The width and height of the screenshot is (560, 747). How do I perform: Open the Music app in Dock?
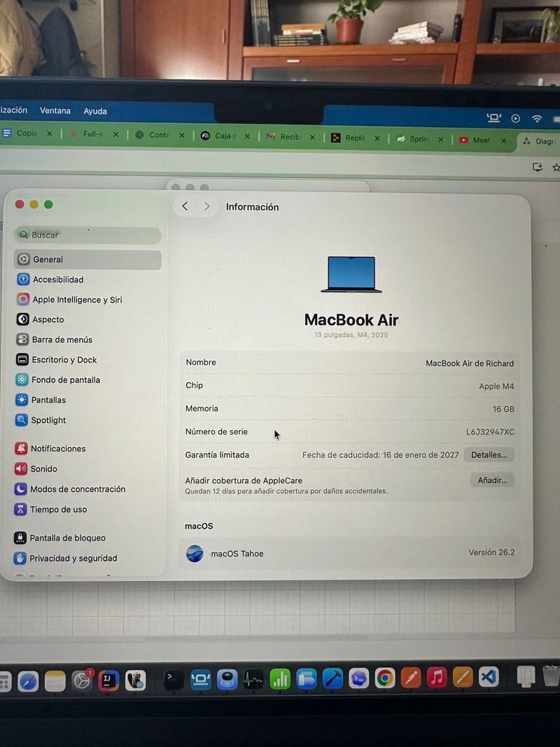tap(437, 678)
